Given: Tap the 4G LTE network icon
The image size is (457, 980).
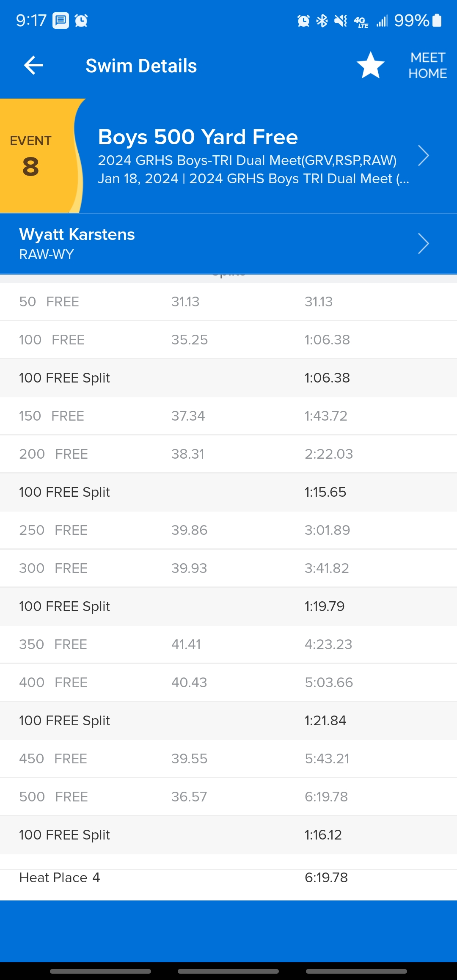Looking at the screenshot, I should click(x=361, y=21).
